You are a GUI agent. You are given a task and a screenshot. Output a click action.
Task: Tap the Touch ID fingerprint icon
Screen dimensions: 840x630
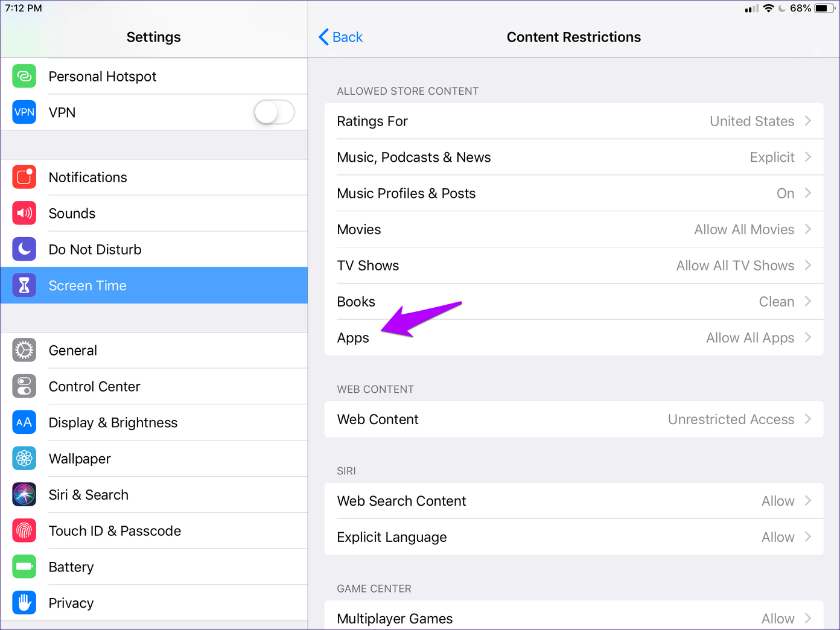[x=24, y=531]
